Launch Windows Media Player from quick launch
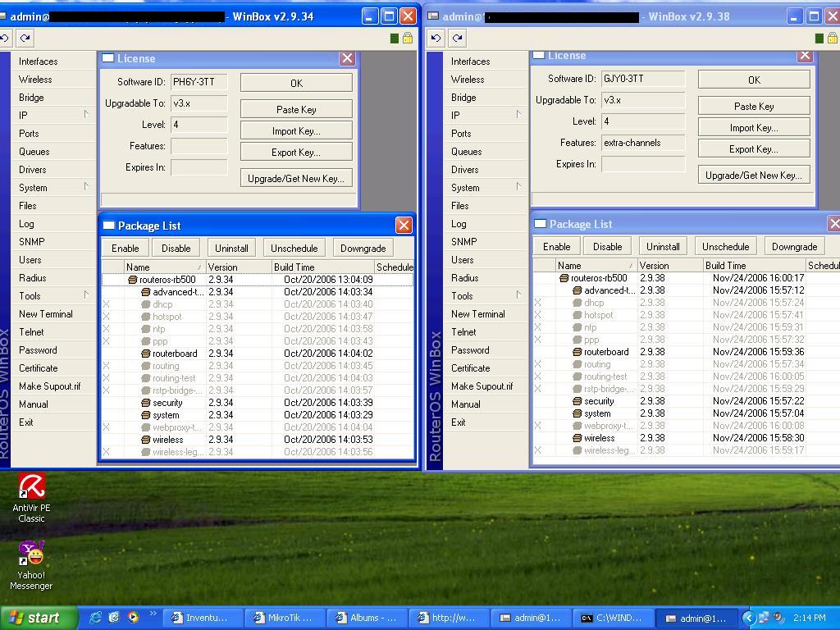Screen dimensions: 840x630 point(133,618)
